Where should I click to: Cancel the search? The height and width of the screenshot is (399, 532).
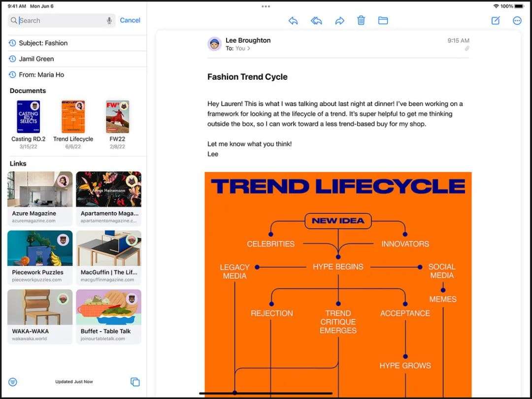pos(130,20)
